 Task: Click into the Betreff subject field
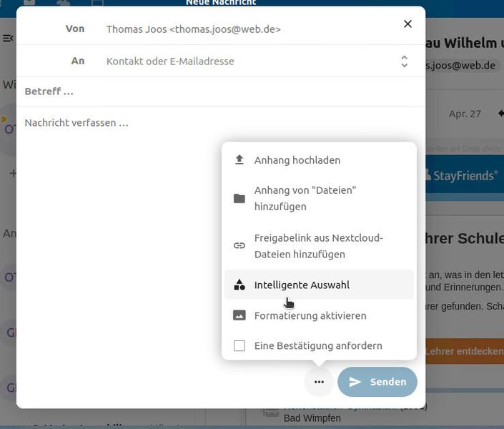click(221, 92)
